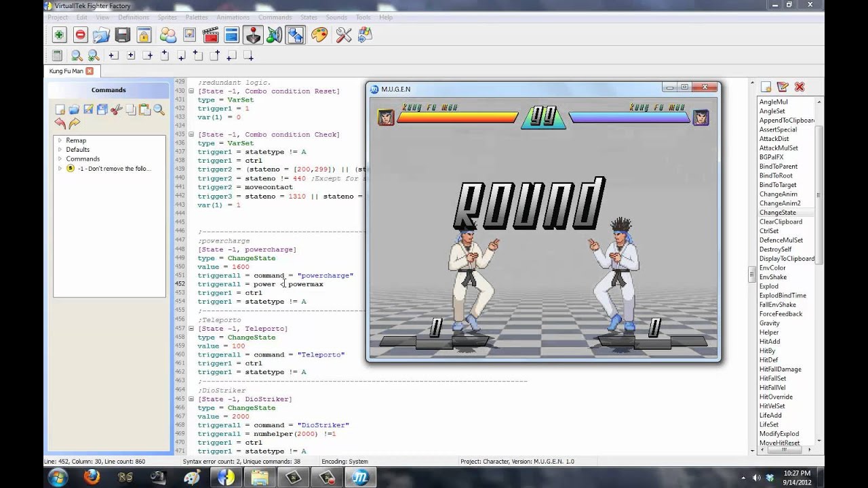The image size is (868, 488).
Task: Save project with the floppy disk icon
Action: tap(122, 35)
